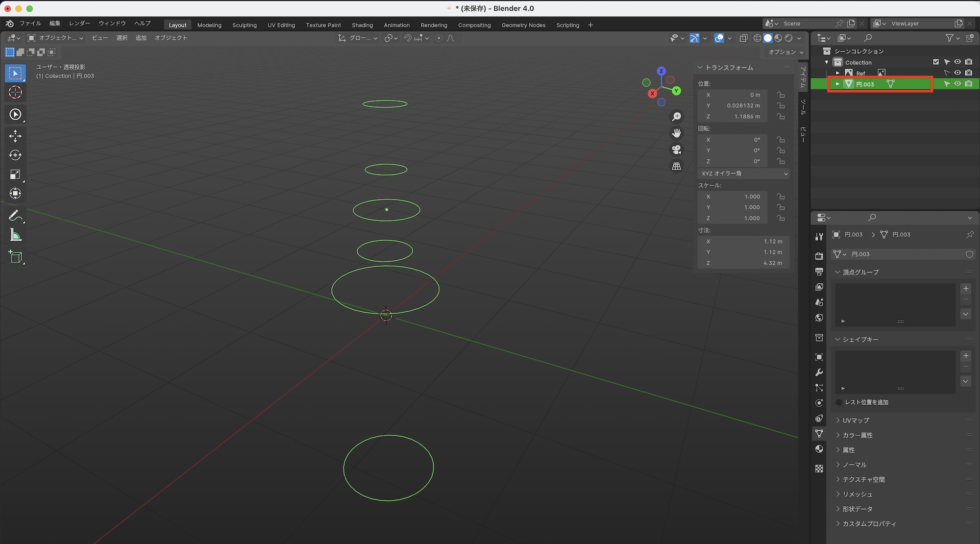Screen dimensions: 980x544
Task: Open the レンダー menu
Action: (79, 24)
